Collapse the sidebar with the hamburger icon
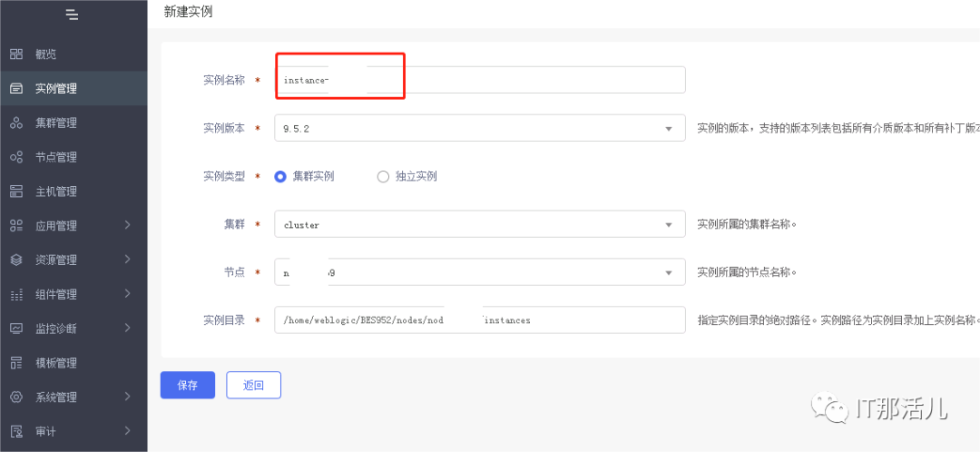The image size is (980, 452). coord(73,15)
